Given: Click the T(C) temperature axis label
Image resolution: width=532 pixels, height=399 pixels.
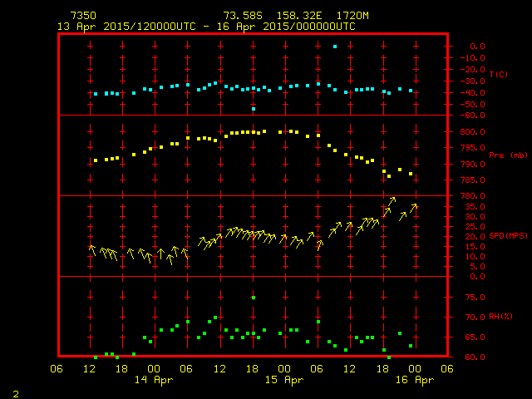Looking at the screenshot, I should [498, 75].
